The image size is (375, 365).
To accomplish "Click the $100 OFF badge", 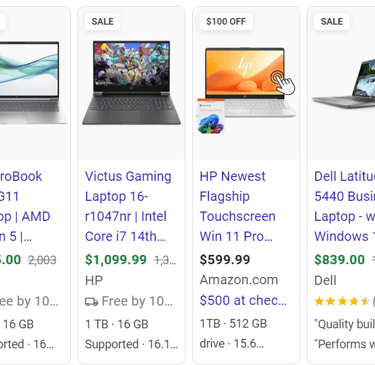I will click(x=226, y=22).
